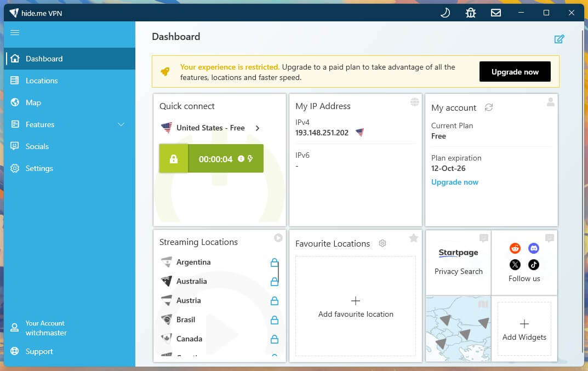
Task: Click the lock icon next to Argentina
Action: pos(275,262)
